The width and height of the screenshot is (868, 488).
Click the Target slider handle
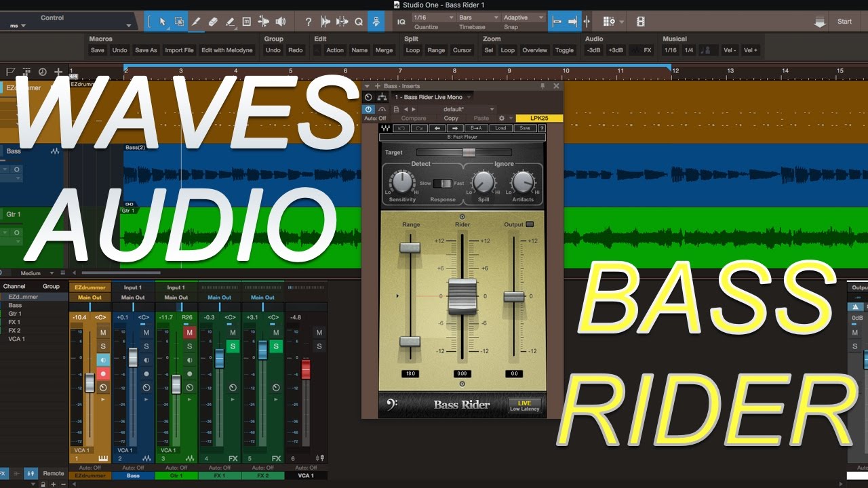click(469, 152)
